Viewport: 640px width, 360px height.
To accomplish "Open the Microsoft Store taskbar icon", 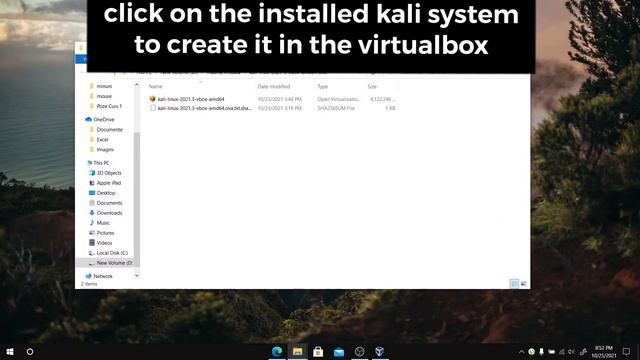I will [318, 351].
